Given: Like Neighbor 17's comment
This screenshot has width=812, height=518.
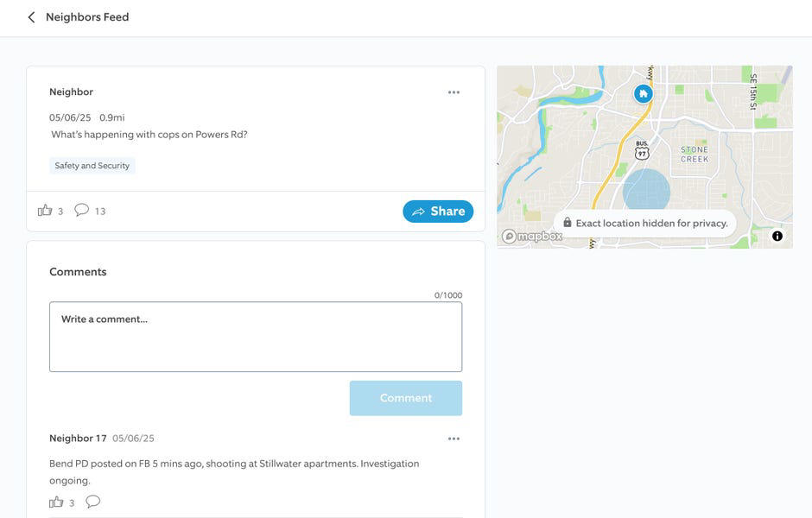Looking at the screenshot, I should [x=56, y=502].
